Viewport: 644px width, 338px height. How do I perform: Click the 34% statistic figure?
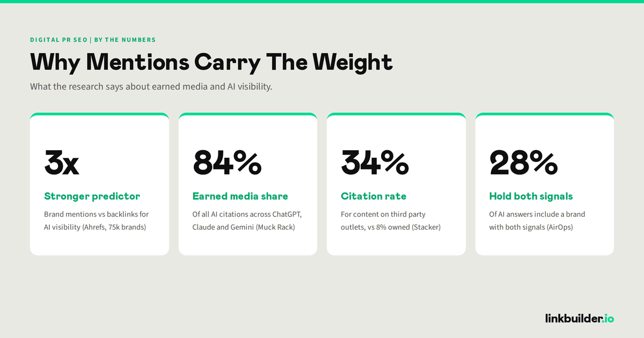(x=375, y=162)
